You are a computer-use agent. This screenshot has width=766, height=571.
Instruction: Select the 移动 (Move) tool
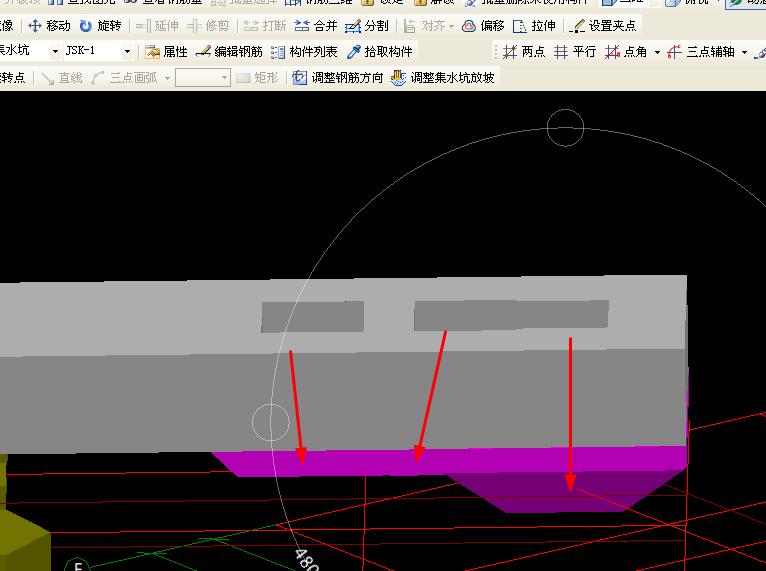(x=49, y=25)
